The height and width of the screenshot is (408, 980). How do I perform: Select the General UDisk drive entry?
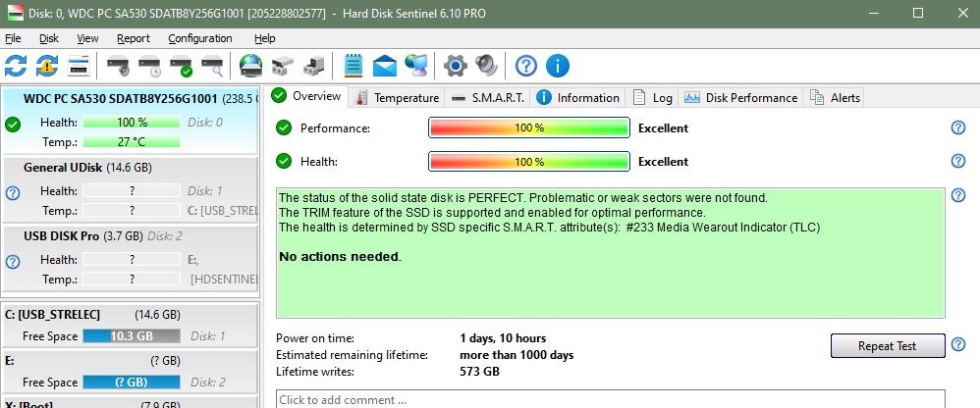(130, 189)
